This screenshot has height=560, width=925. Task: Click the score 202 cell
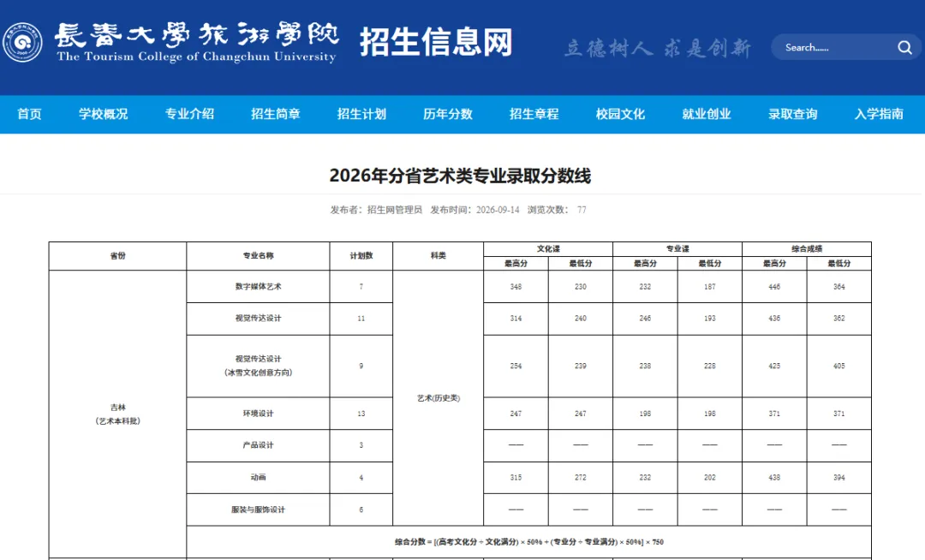pyautogui.click(x=710, y=478)
